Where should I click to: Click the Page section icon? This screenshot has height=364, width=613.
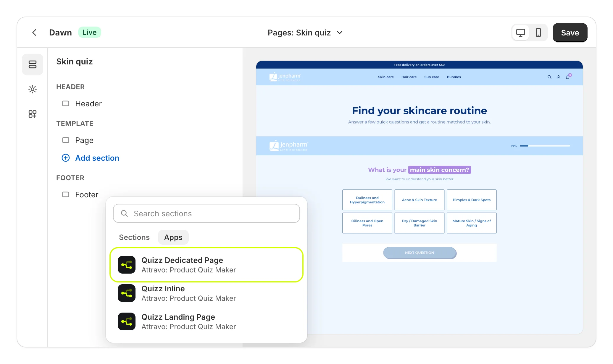click(66, 140)
